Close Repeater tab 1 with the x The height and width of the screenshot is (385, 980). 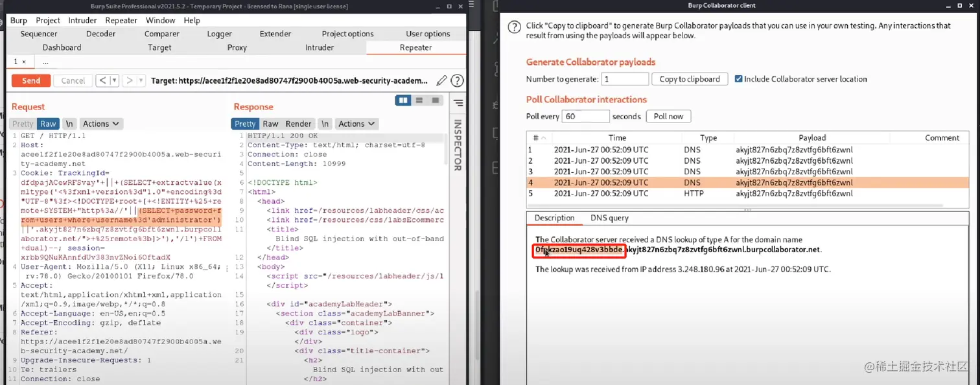[x=24, y=62]
